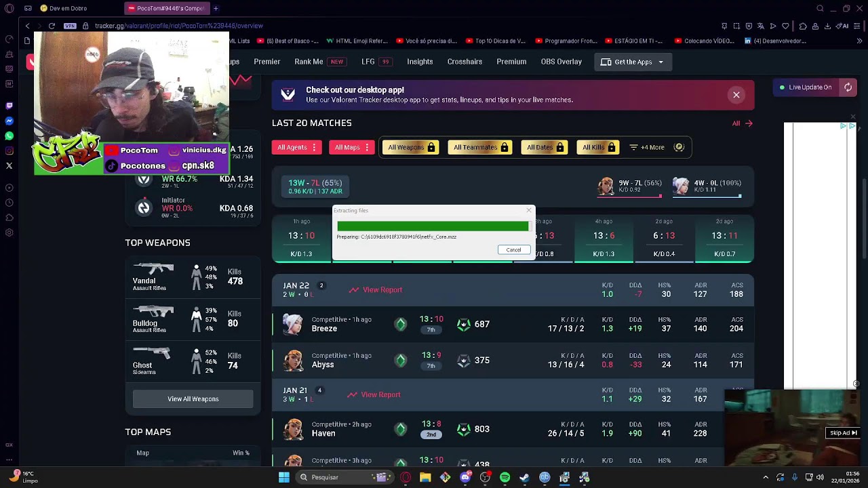Open browsing history clock in sidebar
The width and height of the screenshot is (868, 488).
[9, 203]
